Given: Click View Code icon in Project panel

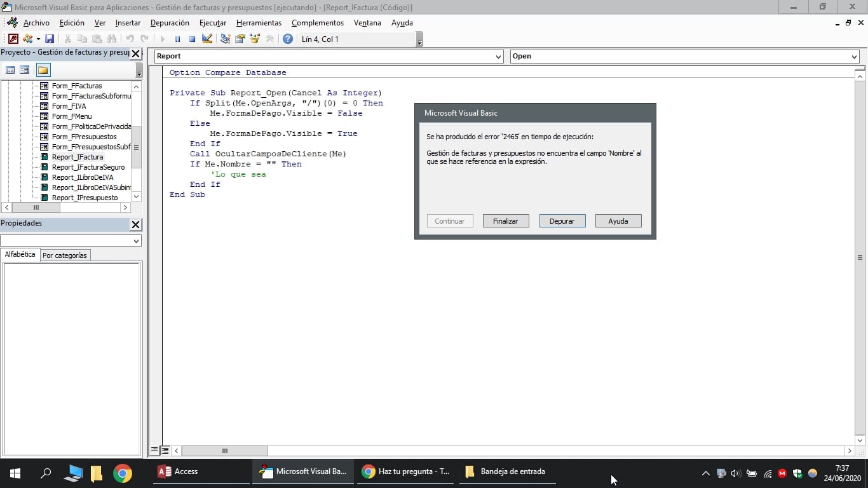Looking at the screenshot, I should tap(10, 70).
